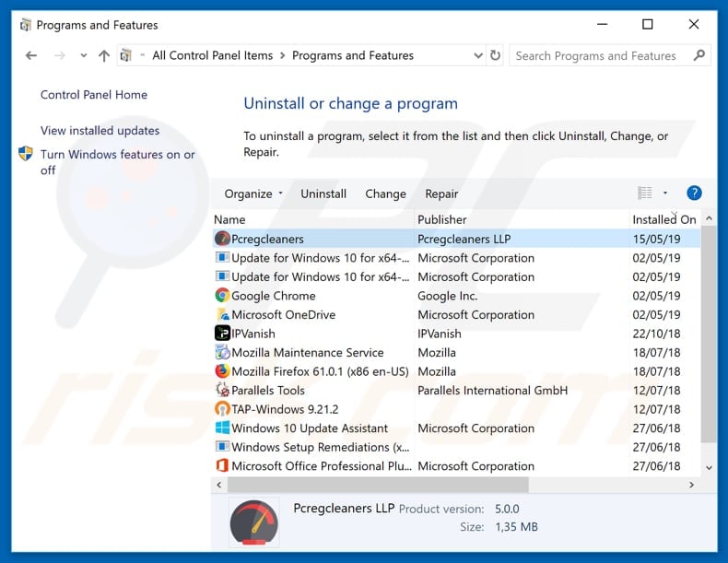
Task: Go up one level with the up arrow
Action: 104,55
